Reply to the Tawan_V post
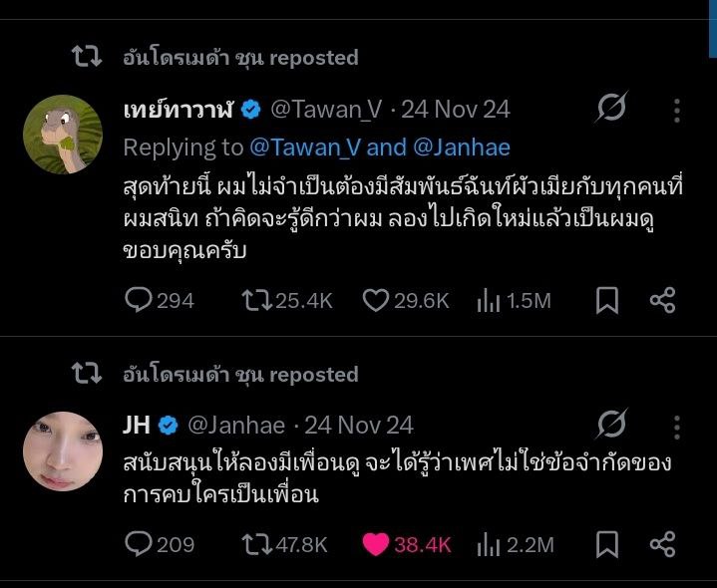The width and height of the screenshot is (717, 588). tap(139, 300)
